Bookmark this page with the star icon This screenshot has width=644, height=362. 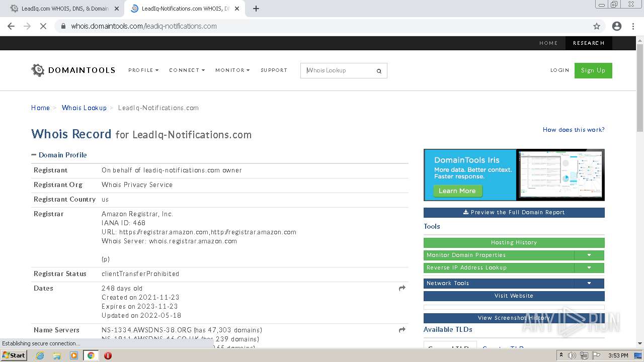tap(597, 26)
